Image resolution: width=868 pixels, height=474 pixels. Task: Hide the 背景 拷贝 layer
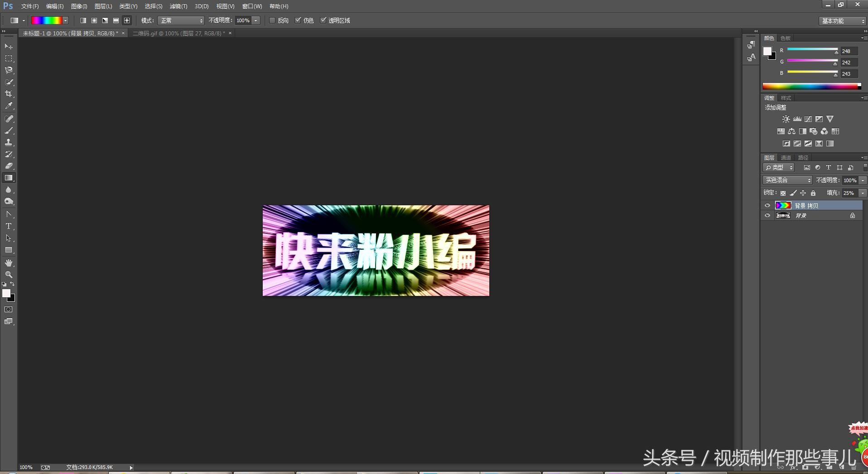[767, 205]
